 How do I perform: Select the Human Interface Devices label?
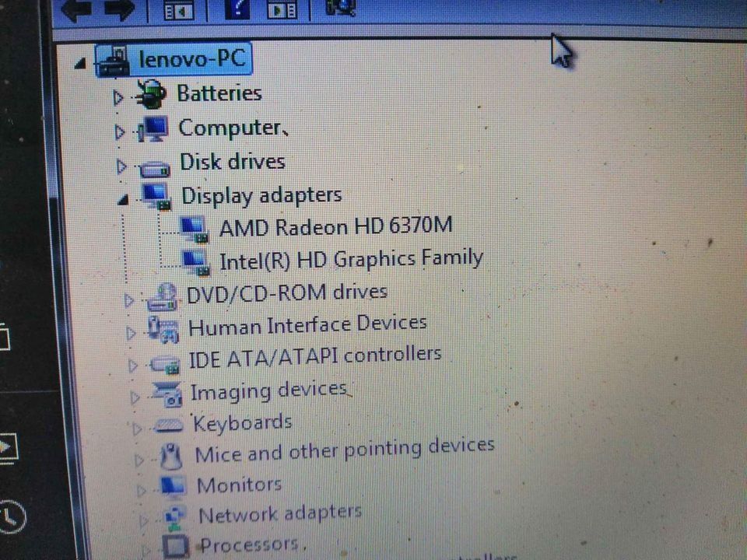(307, 326)
